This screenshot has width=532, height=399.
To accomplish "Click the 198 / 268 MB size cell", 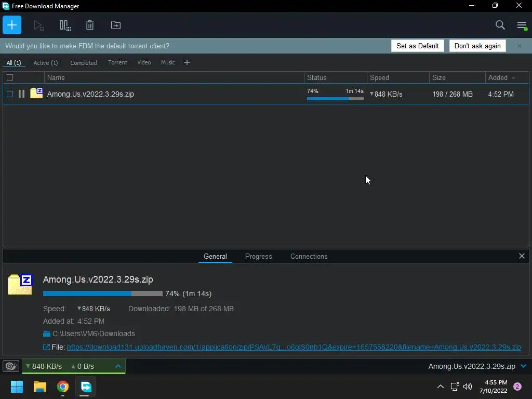I will click(x=453, y=95).
